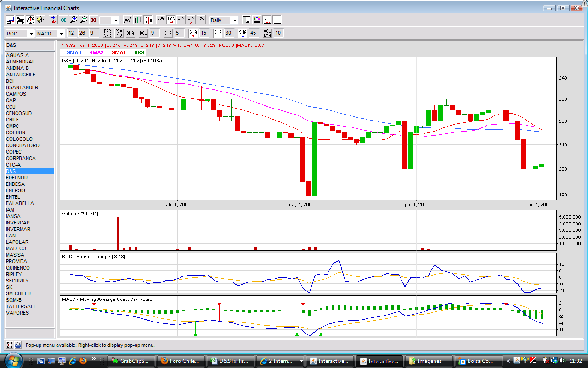
Task: Toggle the Parabolic SAR indicator
Action: (107, 33)
